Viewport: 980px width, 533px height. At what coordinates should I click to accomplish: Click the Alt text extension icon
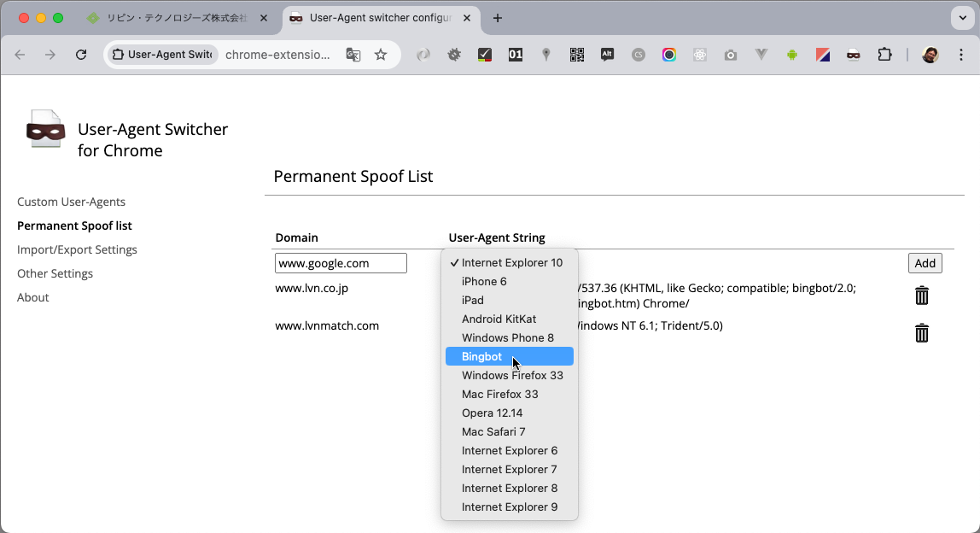[607, 54]
